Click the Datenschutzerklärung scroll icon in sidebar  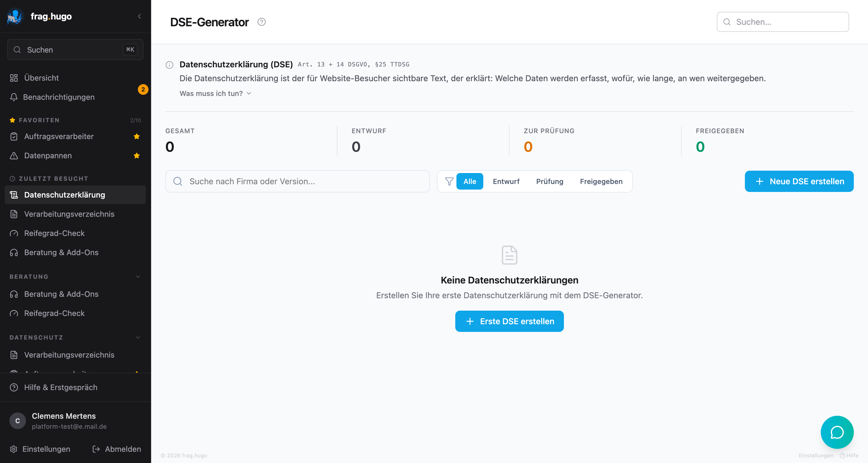[14, 195]
